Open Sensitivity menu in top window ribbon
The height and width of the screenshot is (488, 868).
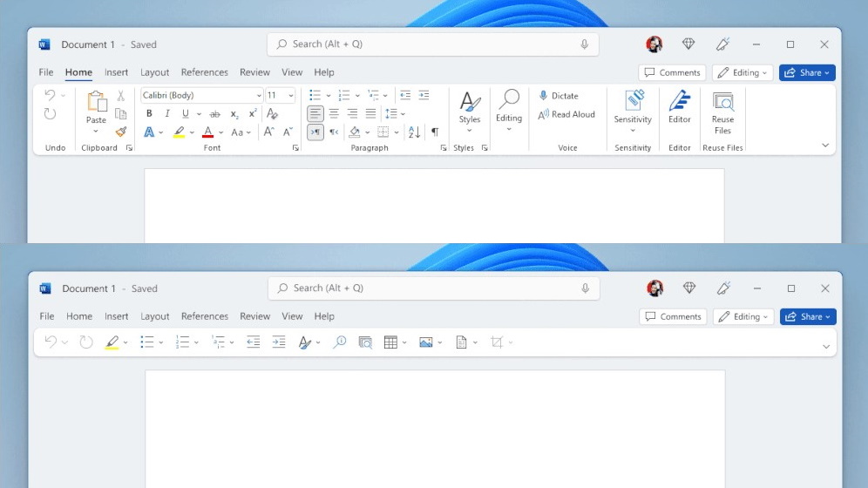click(x=633, y=112)
